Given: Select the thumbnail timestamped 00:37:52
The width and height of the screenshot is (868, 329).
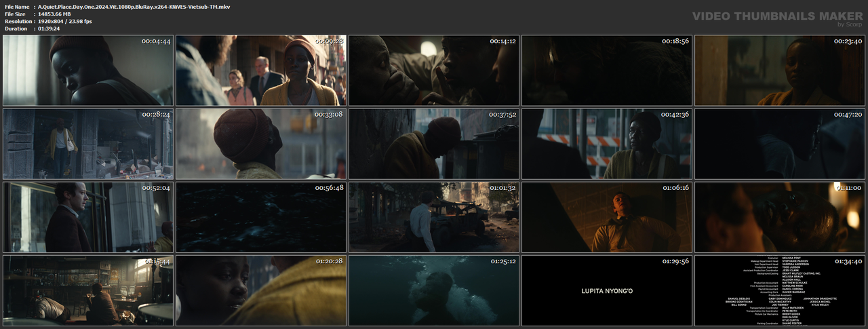Looking at the screenshot, I should 434,144.
